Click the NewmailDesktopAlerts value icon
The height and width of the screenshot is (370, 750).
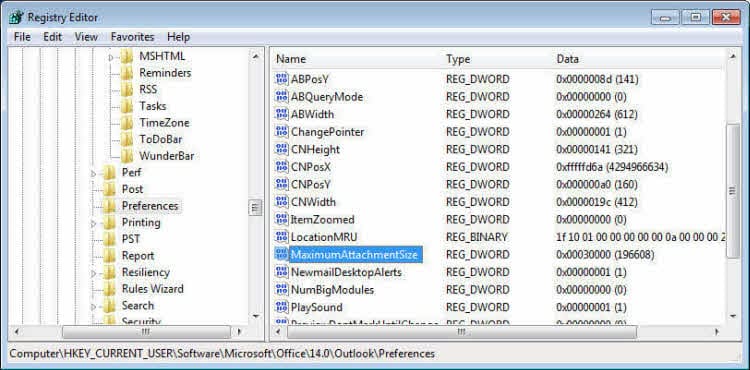282,272
